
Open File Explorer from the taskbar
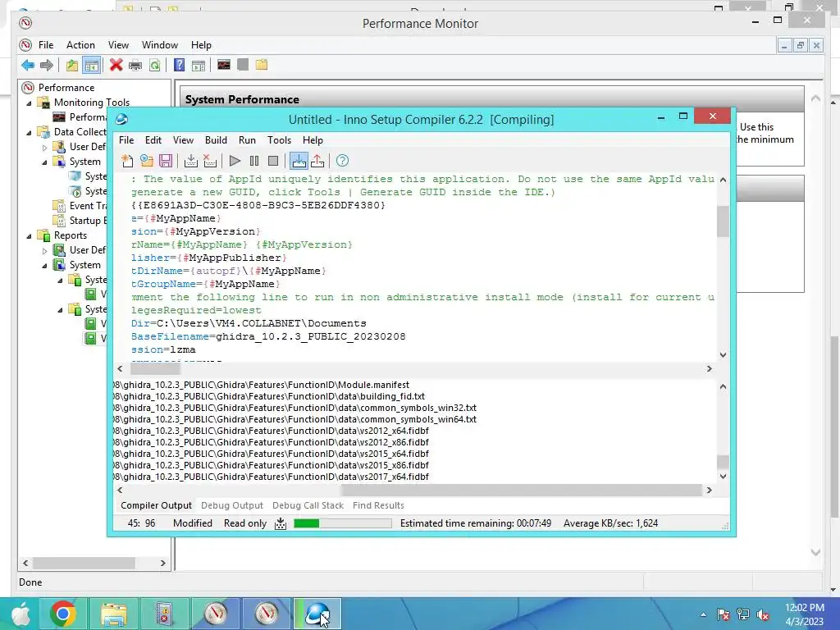pos(113,614)
